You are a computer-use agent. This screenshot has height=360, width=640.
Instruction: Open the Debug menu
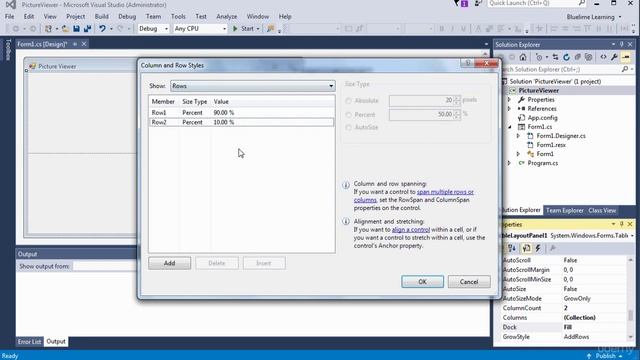[127, 16]
